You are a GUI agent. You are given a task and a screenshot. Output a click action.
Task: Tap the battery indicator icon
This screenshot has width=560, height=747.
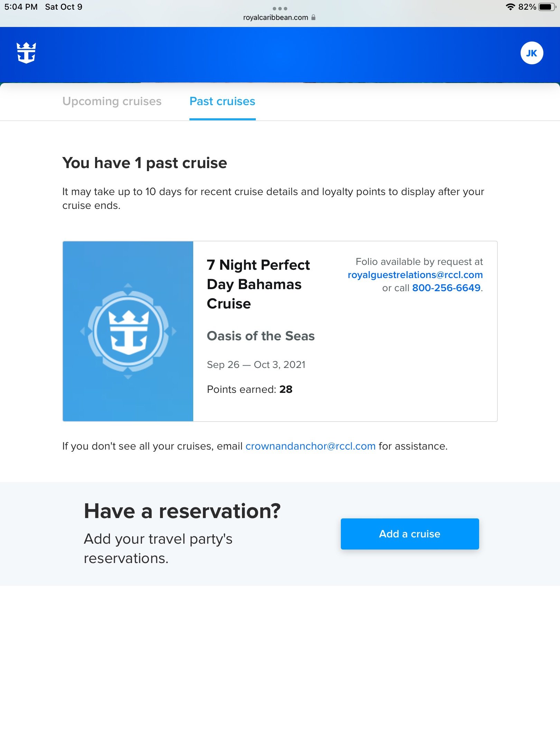pyautogui.click(x=547, y=7)
